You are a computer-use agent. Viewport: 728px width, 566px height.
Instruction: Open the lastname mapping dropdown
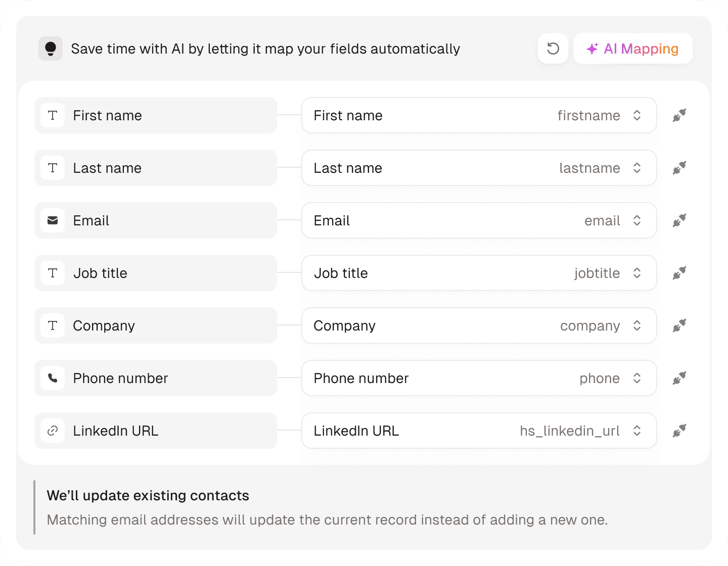(x=637, y=168)
